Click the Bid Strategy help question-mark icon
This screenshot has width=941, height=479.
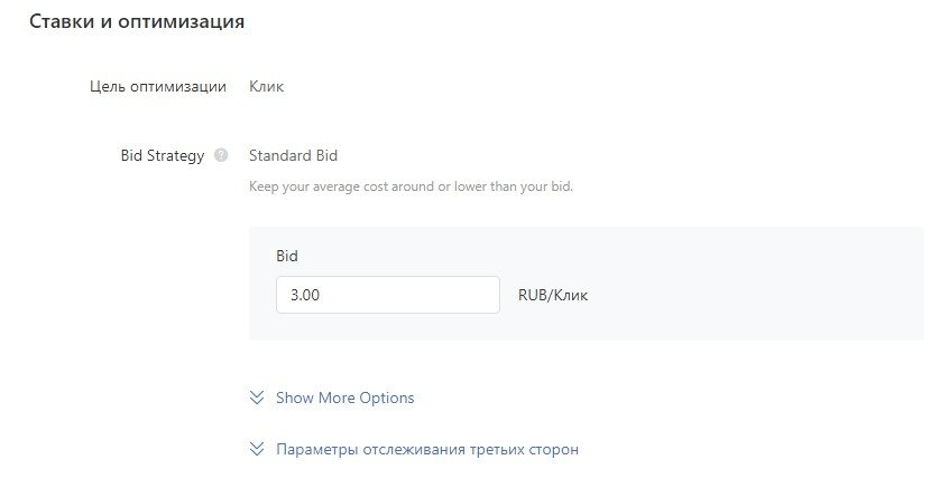click(x=221, y=156)
